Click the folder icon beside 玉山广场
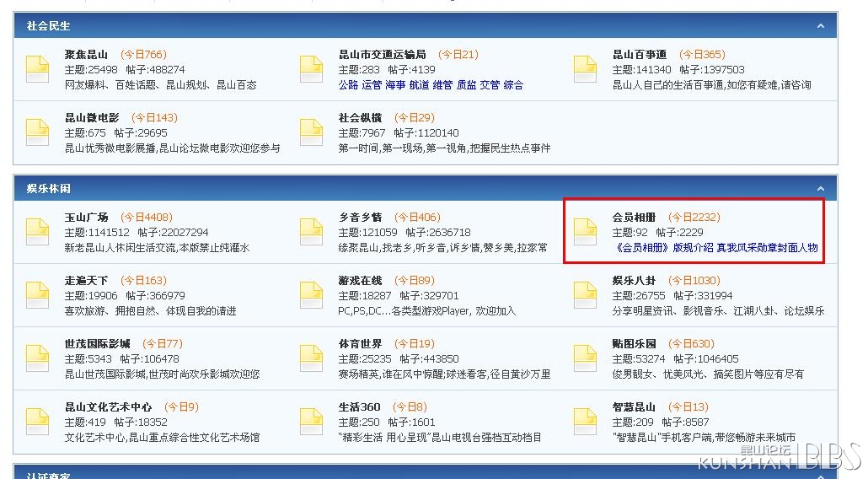The height and width of the screenshot is (479, 868). (38, 232)
